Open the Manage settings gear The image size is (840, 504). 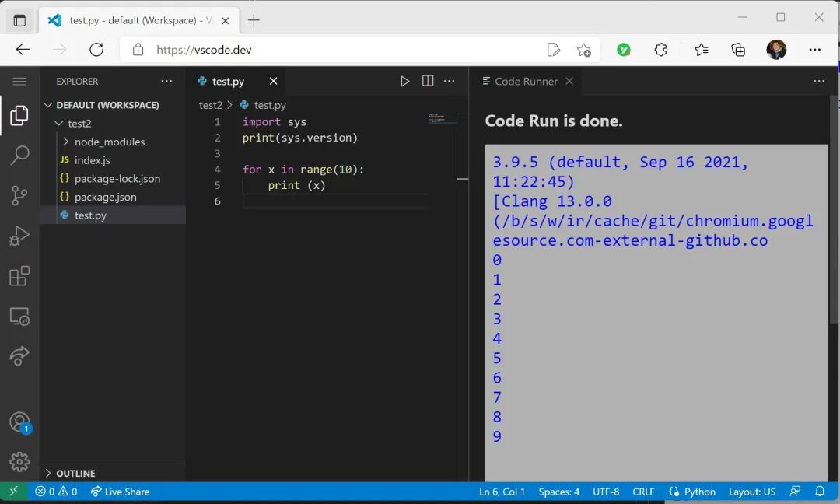(x=19, y=461)
